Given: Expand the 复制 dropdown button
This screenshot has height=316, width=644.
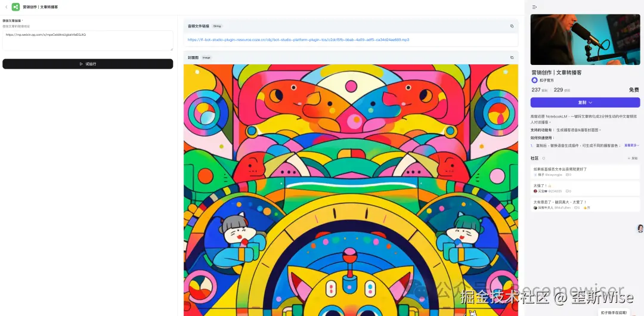Looking at the screenshot, I should pyautogui.click(x=585, y=103).
